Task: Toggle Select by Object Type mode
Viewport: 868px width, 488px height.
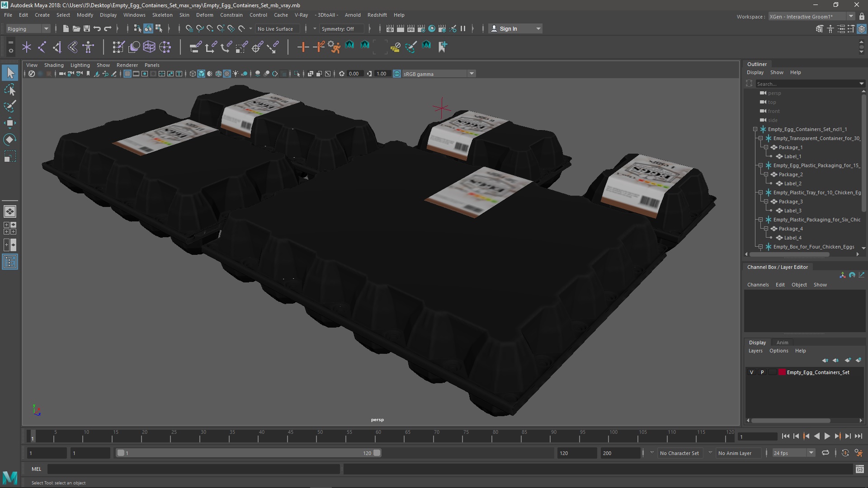Action: 148,28
